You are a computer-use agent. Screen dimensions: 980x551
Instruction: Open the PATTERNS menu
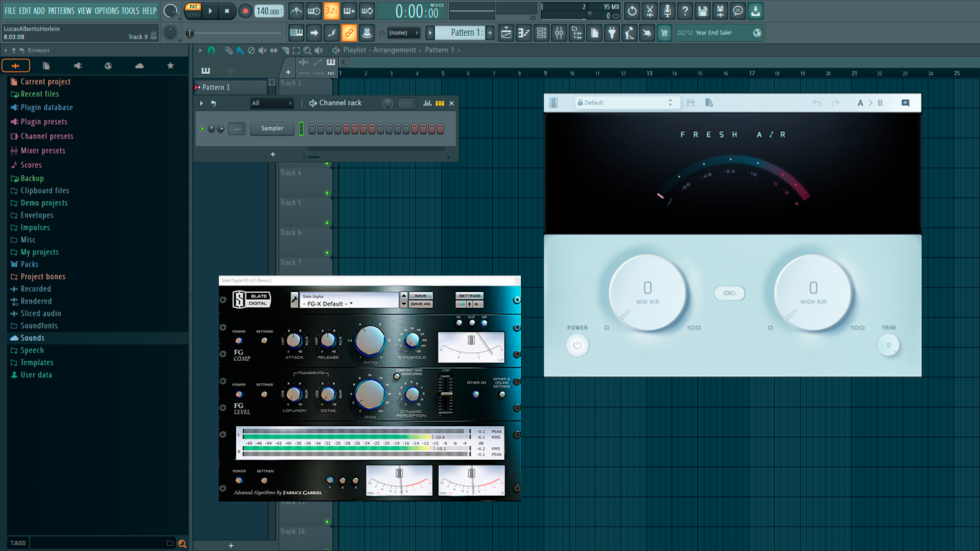(61, 11)
